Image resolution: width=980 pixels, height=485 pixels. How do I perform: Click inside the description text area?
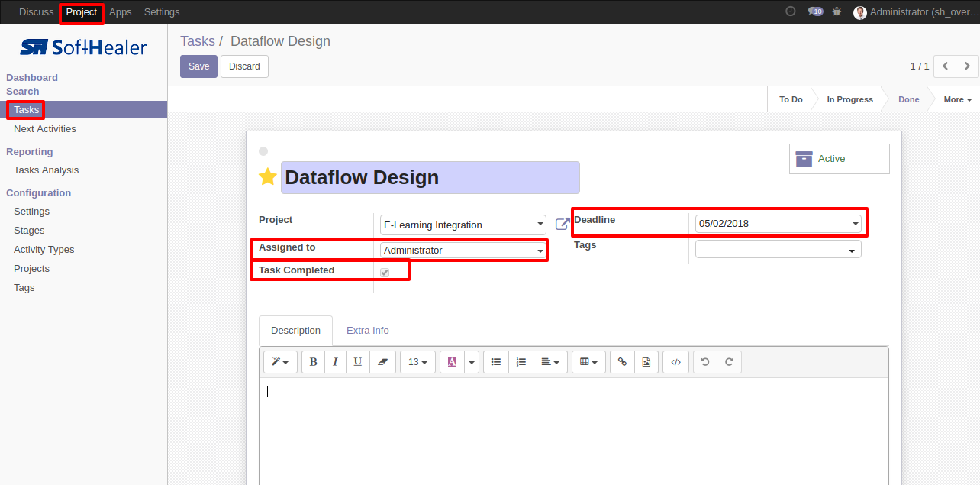573,432
